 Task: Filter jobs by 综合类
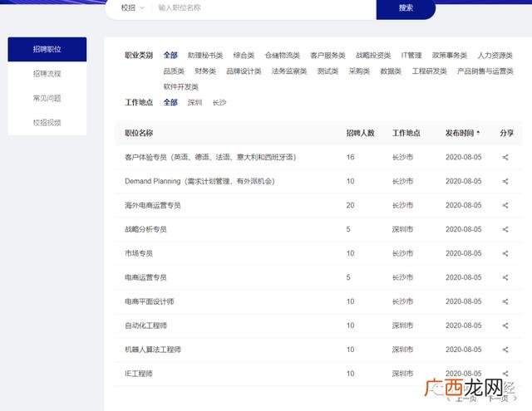tap(244, 56)
